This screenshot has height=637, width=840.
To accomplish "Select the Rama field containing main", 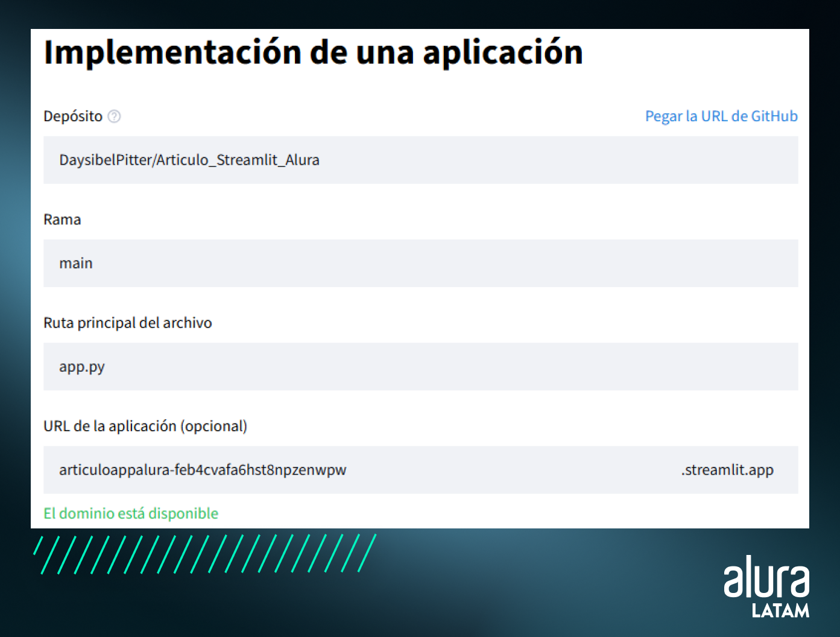I will coord(420,263).
